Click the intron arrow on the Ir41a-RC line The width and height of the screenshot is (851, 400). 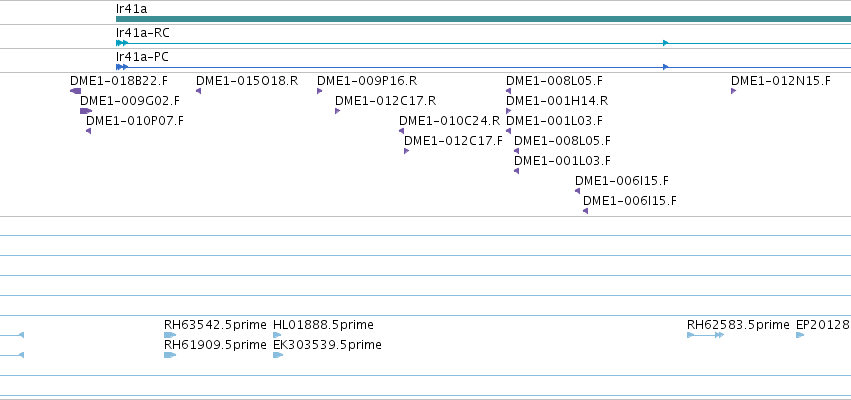click(666, 43)
